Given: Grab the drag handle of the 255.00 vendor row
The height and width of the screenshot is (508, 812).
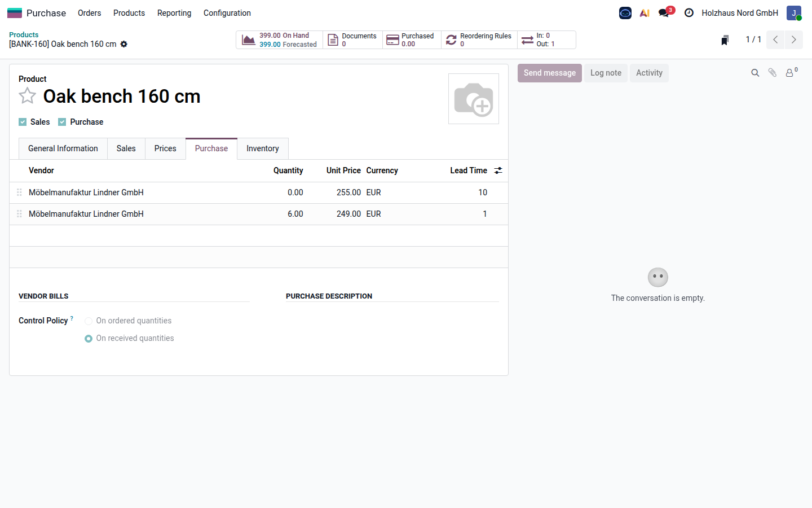Looking at the screenshot, I should pyautogui.click(x=19, y=192).
